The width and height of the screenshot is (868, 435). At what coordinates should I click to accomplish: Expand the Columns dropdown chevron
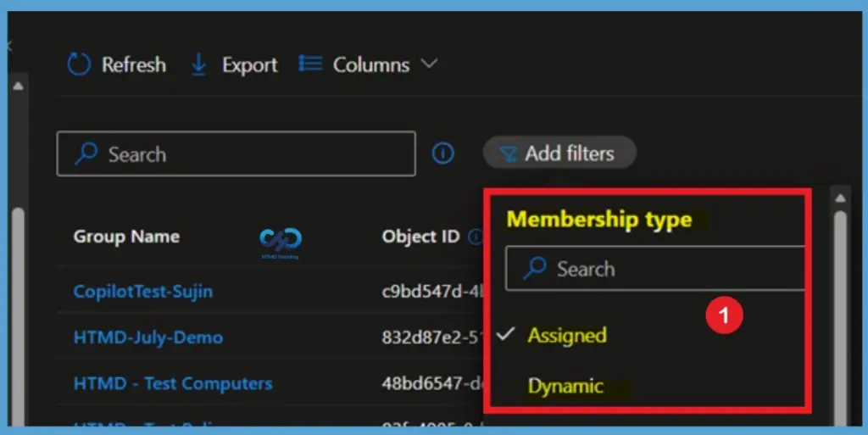(429, 64)
